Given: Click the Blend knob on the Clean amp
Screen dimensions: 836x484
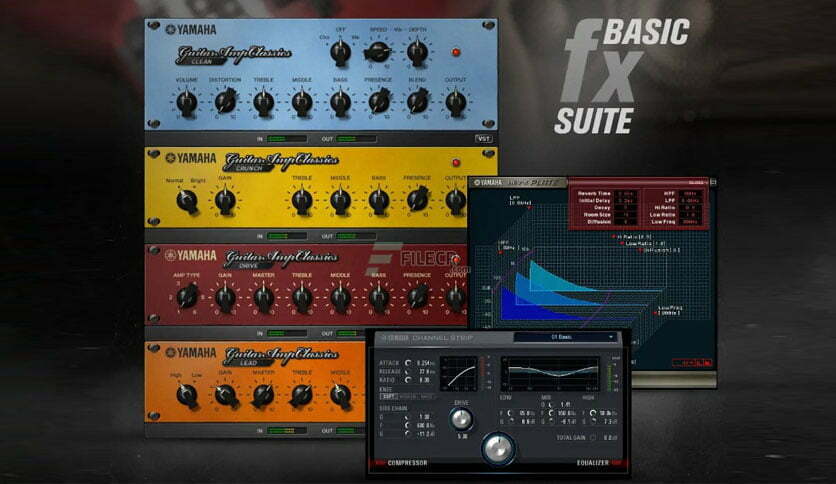Looking at the screenshot, I should tap(417, 101).
